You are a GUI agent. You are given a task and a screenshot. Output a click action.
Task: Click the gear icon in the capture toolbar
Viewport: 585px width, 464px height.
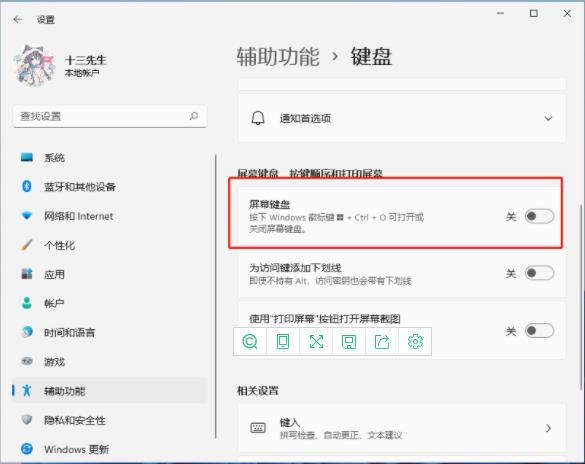415,341
